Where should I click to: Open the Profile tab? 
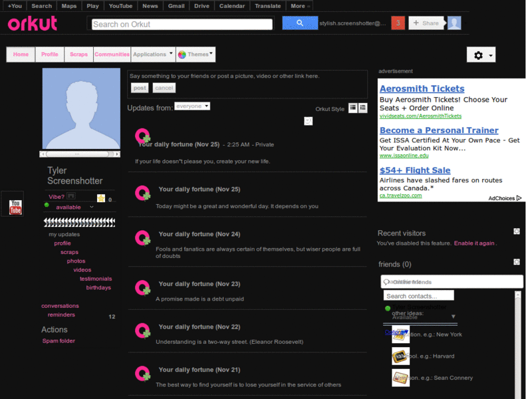pos(49,55)
